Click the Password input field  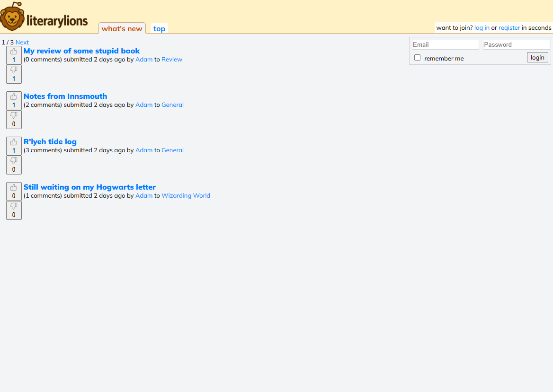tap(516, 44)
